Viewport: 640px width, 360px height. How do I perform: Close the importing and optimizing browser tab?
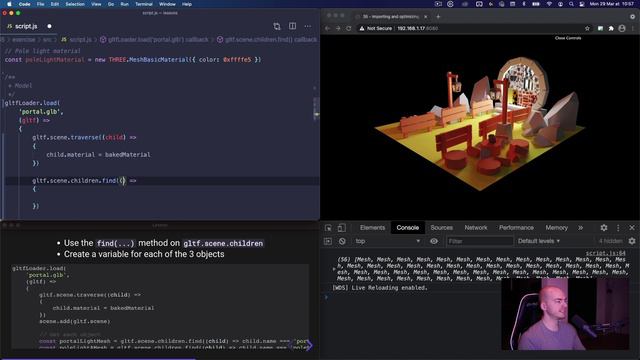click(x=425, y=17)
